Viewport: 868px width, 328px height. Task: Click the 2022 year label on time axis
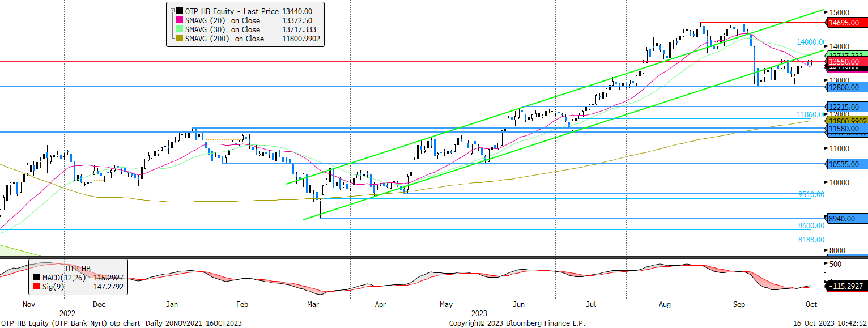click(67, 313)
